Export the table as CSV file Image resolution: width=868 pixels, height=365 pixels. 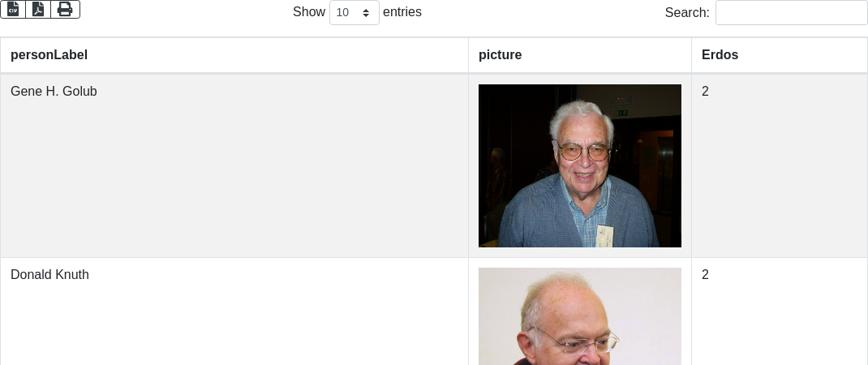[x=13, y=10]
